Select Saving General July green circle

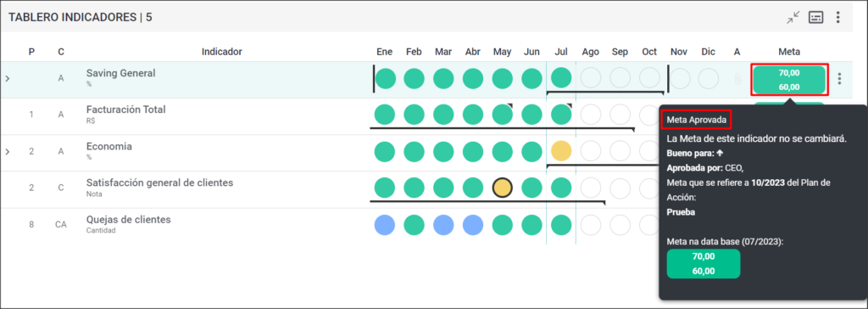tap(561, 77)
